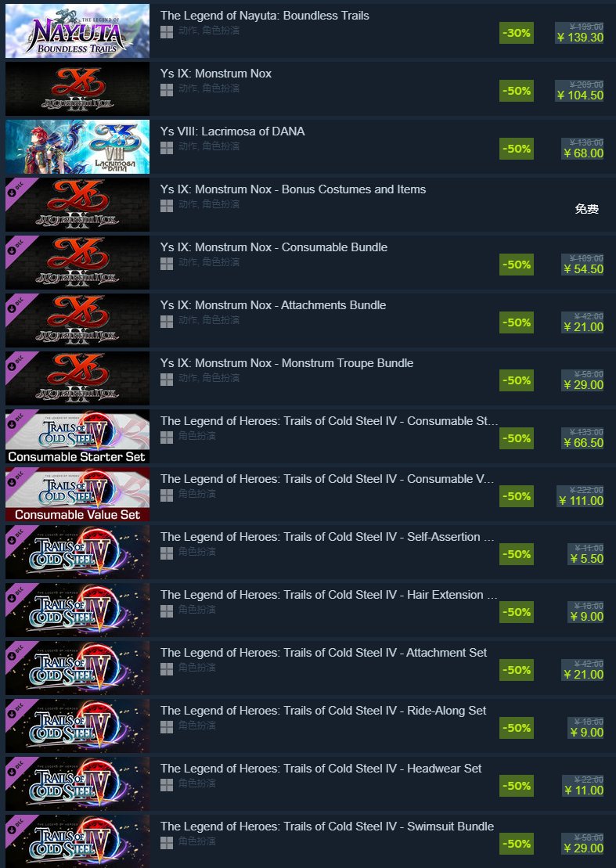Open Trails of Cold Steel IV - Ride-Along Set
616x868 pixels.
[x=323, y=710]
